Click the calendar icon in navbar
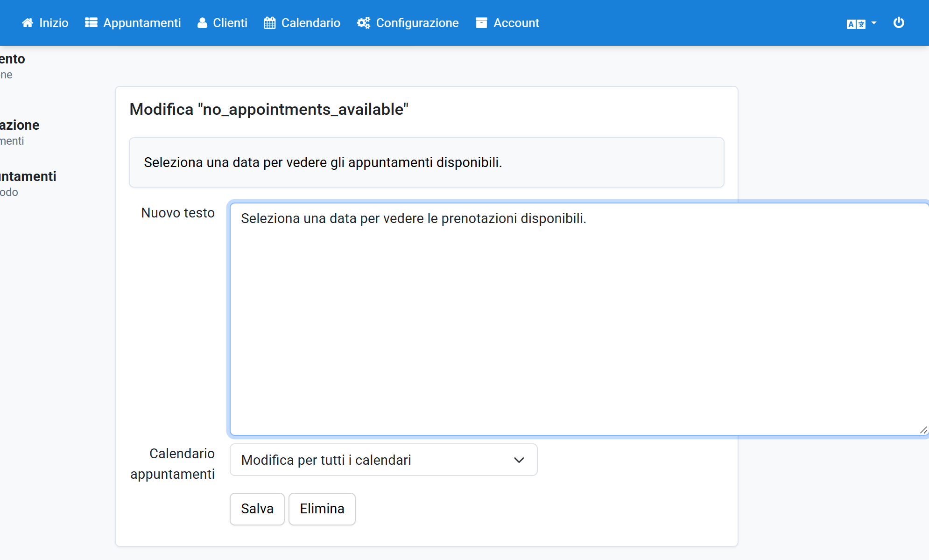 click(x=270, y=23)
